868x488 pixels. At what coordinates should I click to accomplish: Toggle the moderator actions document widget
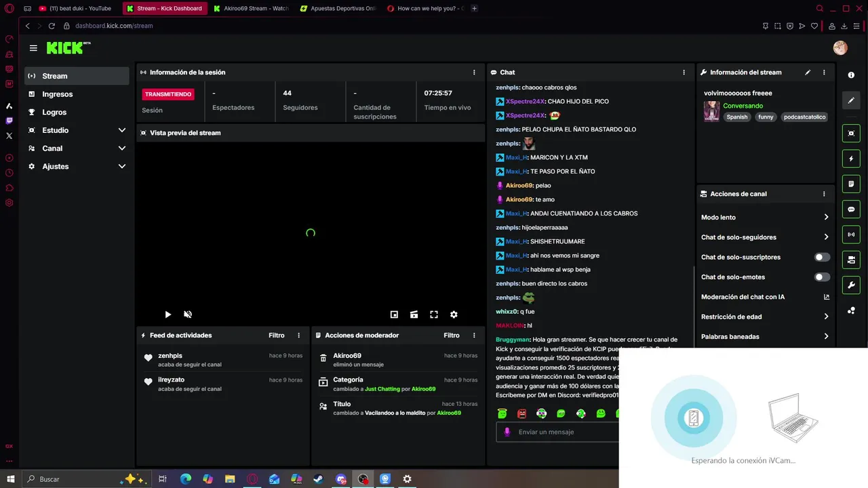tap(851, 184)
